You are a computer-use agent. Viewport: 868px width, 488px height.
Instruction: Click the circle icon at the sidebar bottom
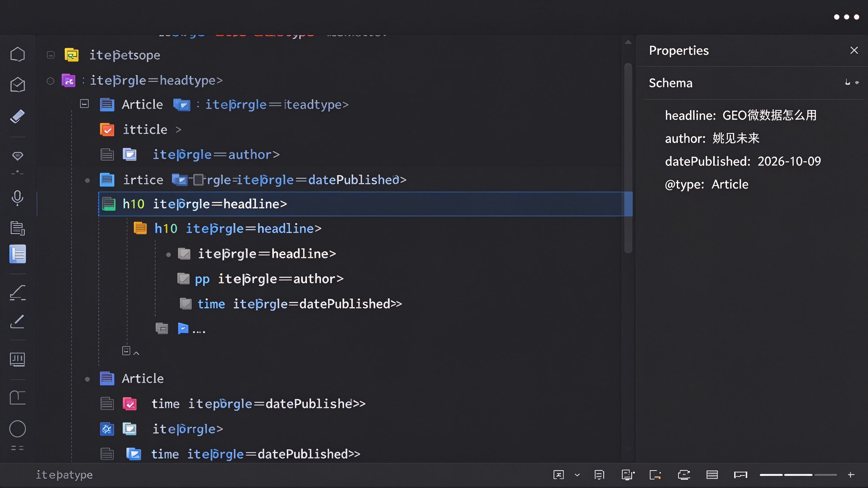(17, 429)
